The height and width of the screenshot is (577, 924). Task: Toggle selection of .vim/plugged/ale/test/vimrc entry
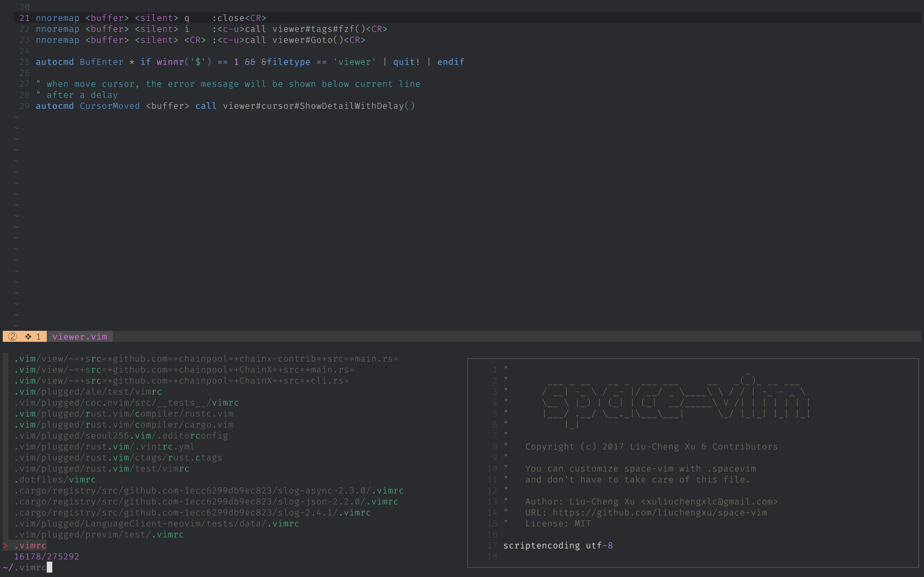87,392
